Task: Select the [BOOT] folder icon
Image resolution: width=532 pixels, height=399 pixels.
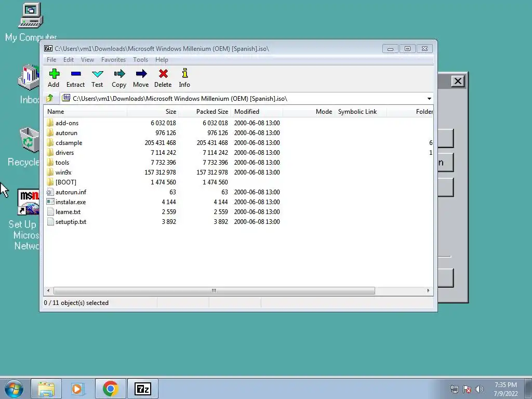Action: [50, 182]
